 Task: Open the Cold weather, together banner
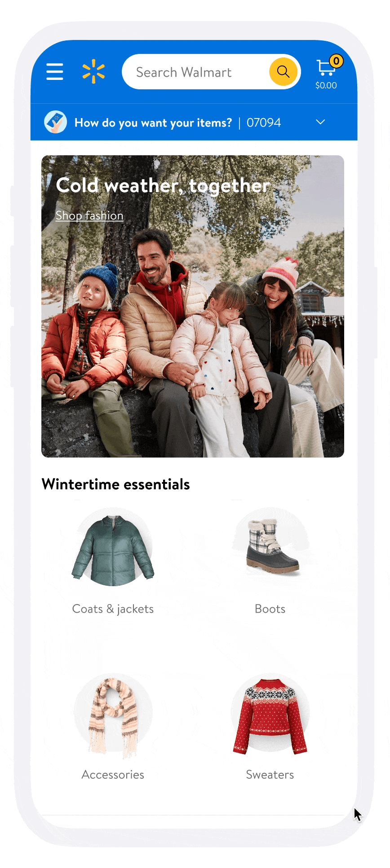[193, 307]
